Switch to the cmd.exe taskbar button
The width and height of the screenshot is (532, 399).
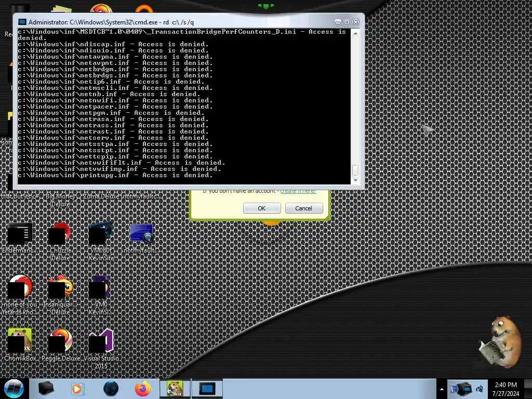pos(207,389)
